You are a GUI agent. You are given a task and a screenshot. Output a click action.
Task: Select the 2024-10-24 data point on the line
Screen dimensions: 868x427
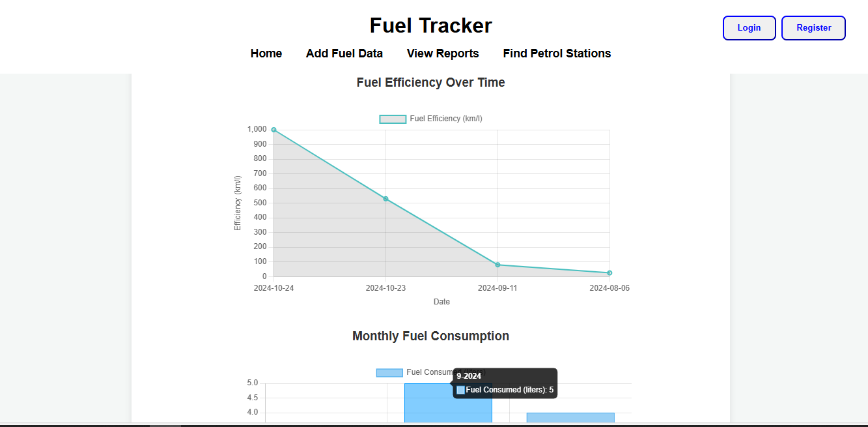[273, 130]
